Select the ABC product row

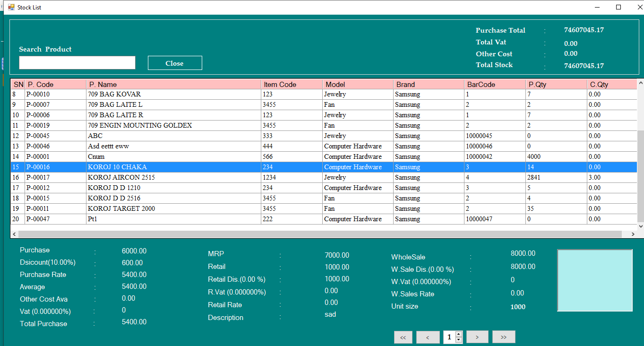click(142, 136)
